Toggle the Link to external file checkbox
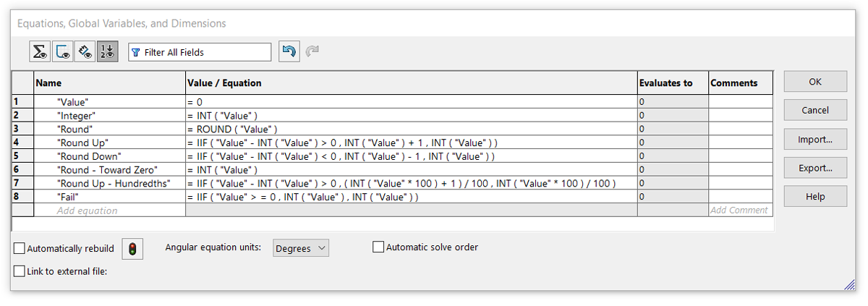This screenshot has height=306, width=868. click(20, 271)
